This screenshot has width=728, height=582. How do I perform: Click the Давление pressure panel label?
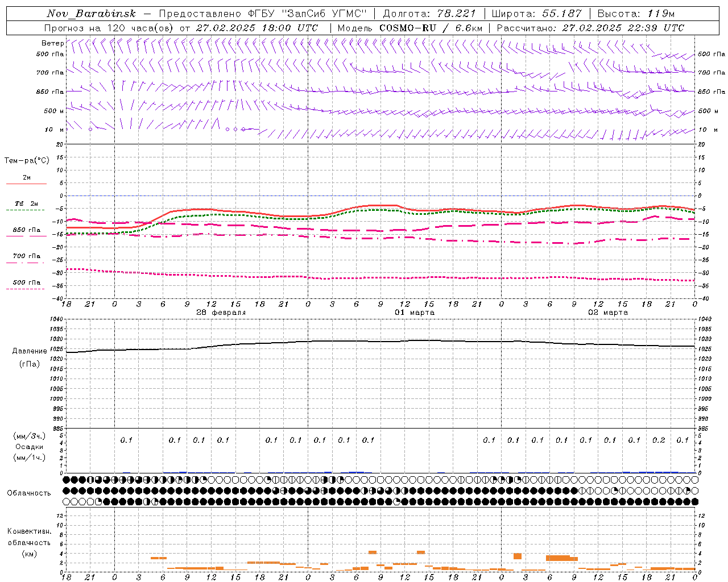click(x=30, y=351)
